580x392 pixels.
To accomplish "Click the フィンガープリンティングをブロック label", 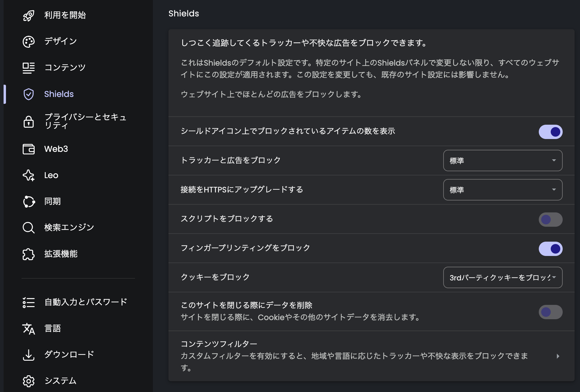I will click(245, 248).
